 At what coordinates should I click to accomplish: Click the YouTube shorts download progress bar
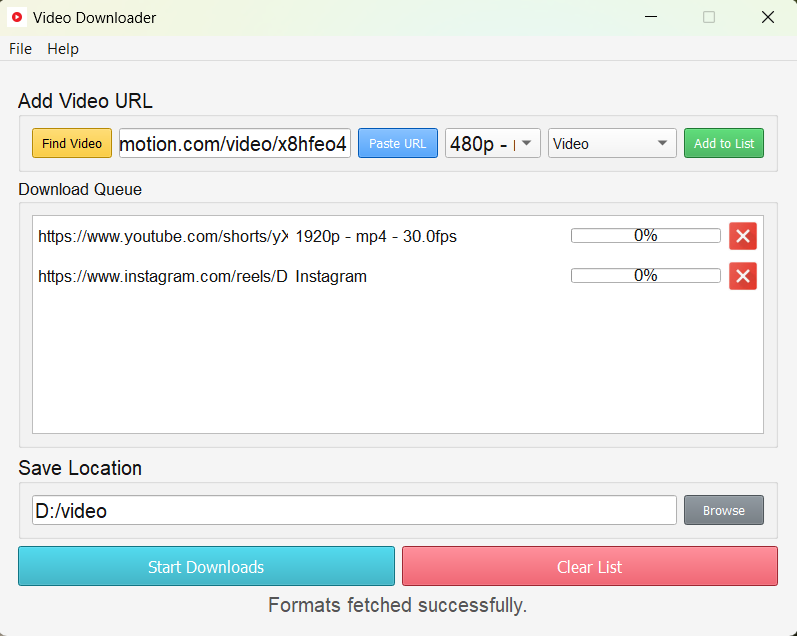pyautogui.click(x=645, y=236)
